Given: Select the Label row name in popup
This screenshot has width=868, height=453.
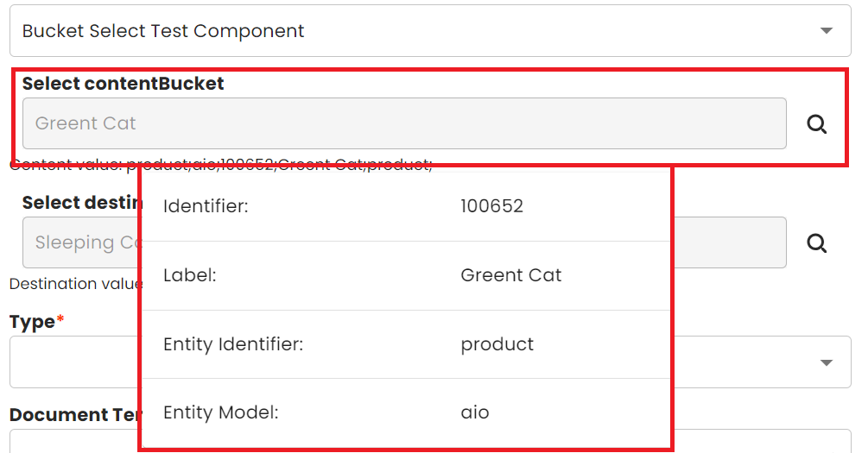Looking at the screenshot, I should pyautogui.click(x=189, y=275).
